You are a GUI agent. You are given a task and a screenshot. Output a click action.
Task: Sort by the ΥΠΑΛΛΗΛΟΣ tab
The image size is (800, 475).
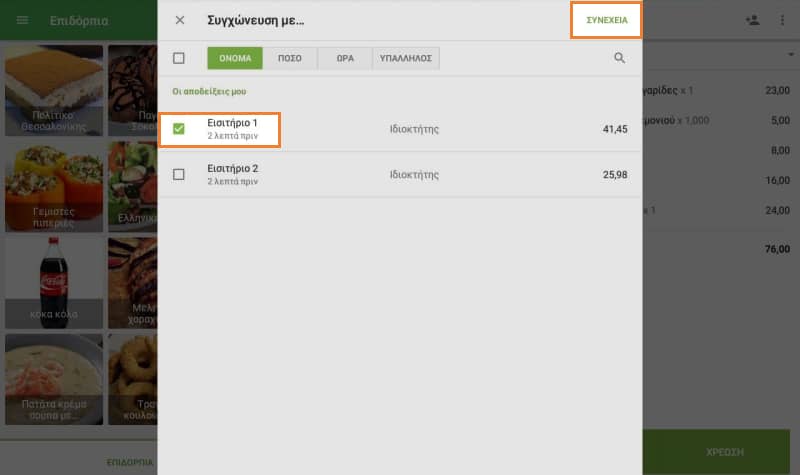(406, 59)
